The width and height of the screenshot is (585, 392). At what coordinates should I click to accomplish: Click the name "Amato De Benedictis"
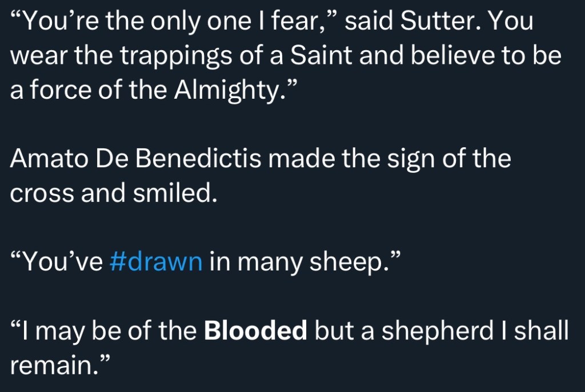(137, 159)
